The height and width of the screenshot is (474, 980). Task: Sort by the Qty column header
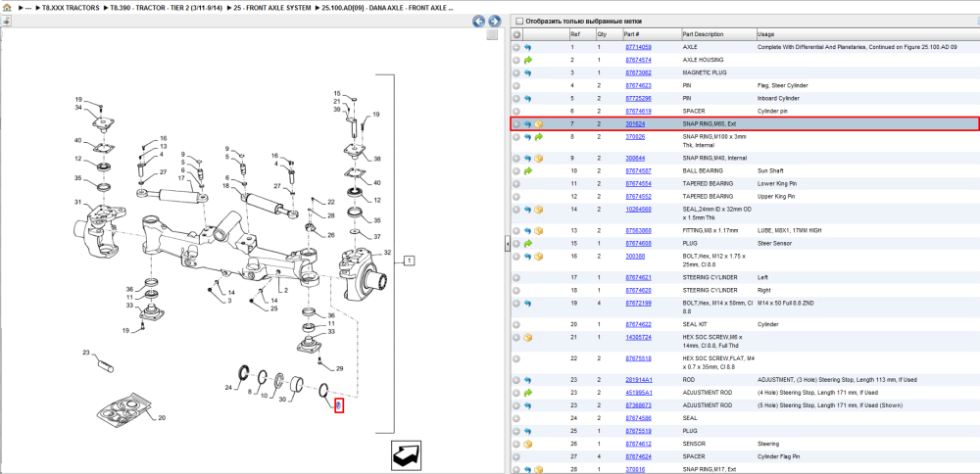tap(602, 34)
